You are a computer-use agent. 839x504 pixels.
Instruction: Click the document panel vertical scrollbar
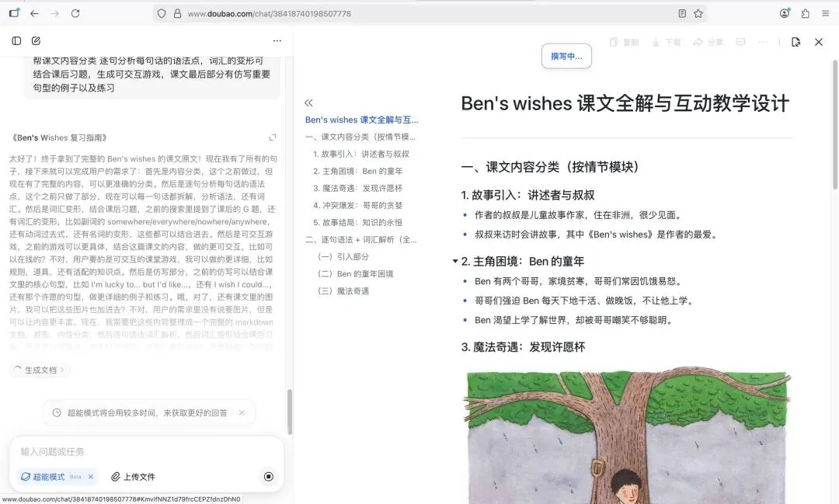[x=834, y=124]
